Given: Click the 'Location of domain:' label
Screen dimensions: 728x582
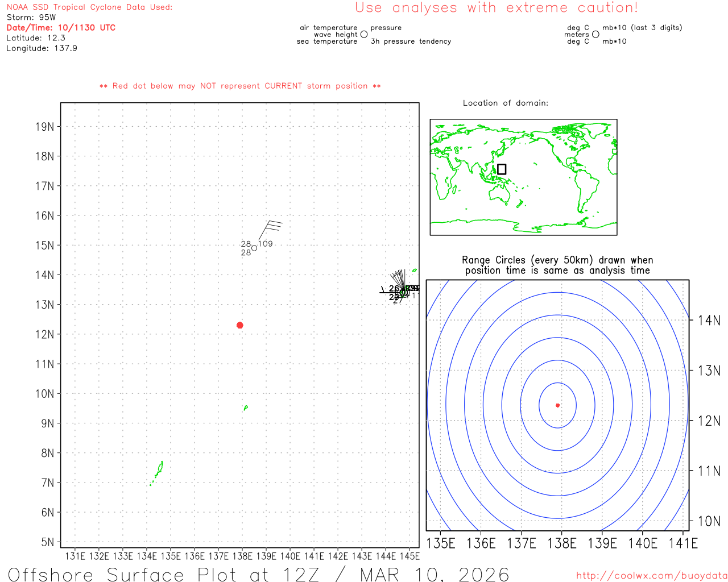Looking at the screenshot, I should tap(506, 103).
